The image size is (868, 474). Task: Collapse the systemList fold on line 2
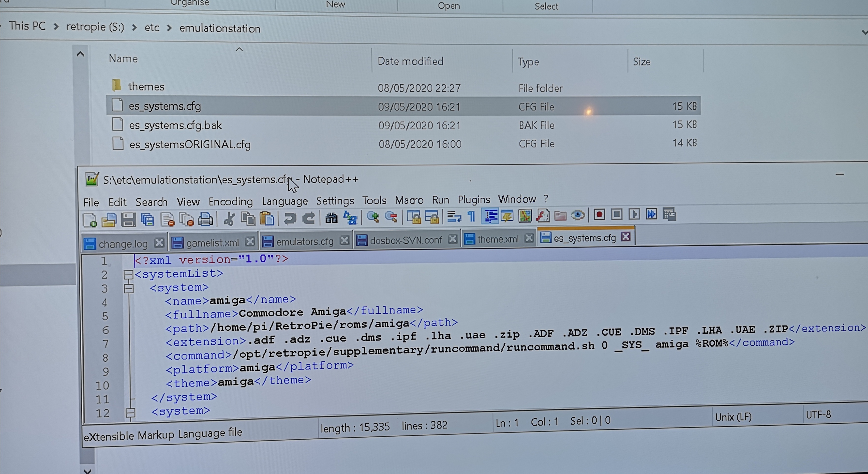(x=128, y=275)
